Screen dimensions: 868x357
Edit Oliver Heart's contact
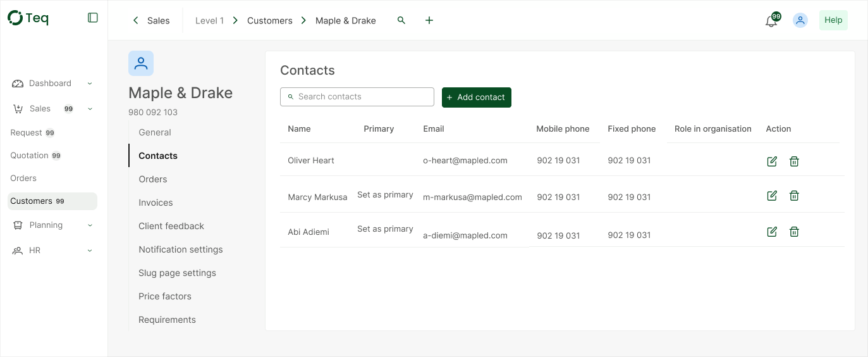(x=772, y=161)
